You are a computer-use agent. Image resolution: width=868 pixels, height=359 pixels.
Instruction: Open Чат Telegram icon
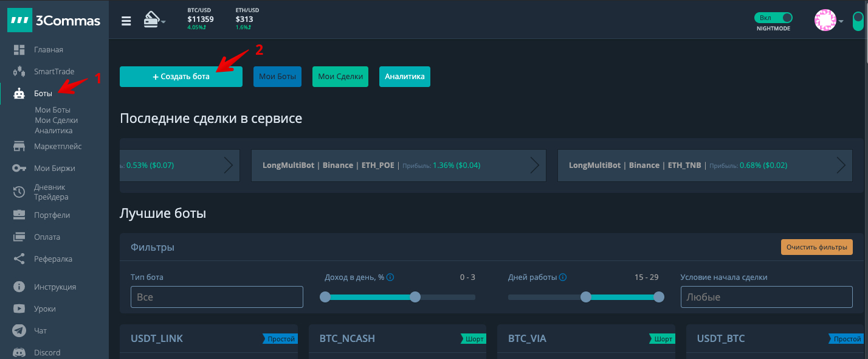pos(19,331)
